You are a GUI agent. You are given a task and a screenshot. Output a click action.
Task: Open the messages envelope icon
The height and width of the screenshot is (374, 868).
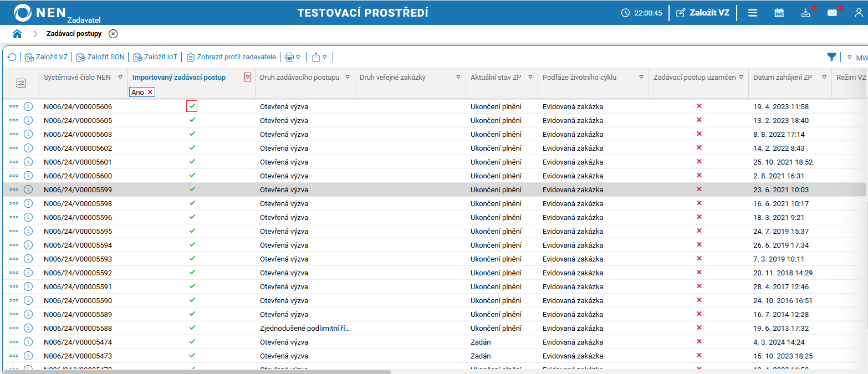click(832, 12)
